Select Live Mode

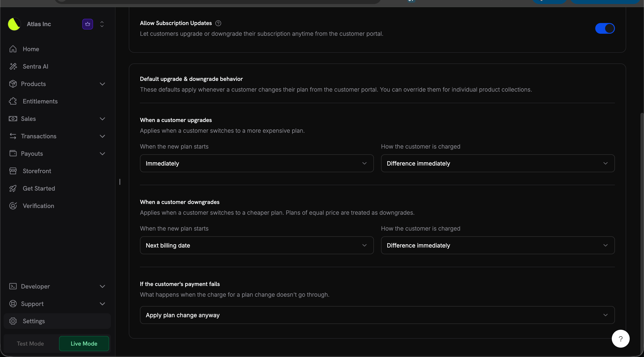pyautogui.click(x=84, y=344)
